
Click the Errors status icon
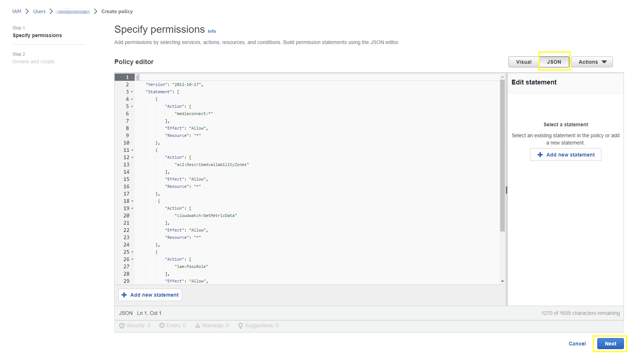pyautogui.click(x=162, y=325)
